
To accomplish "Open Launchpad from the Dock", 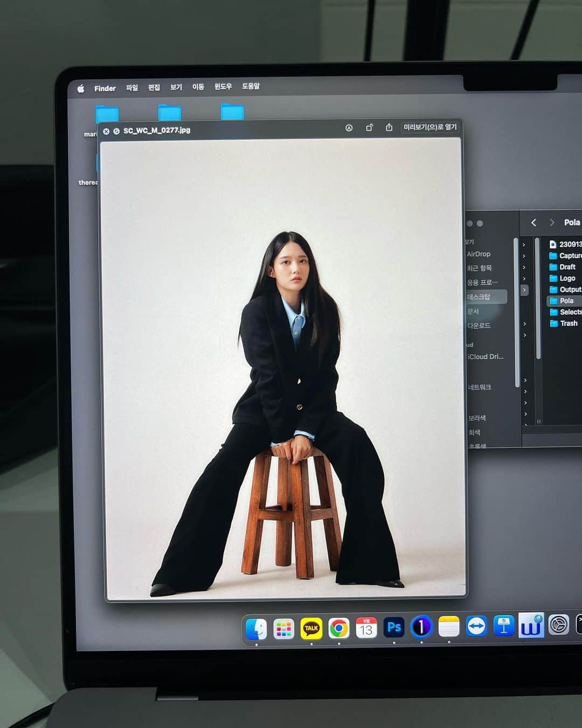I will (x=283, y=629).
